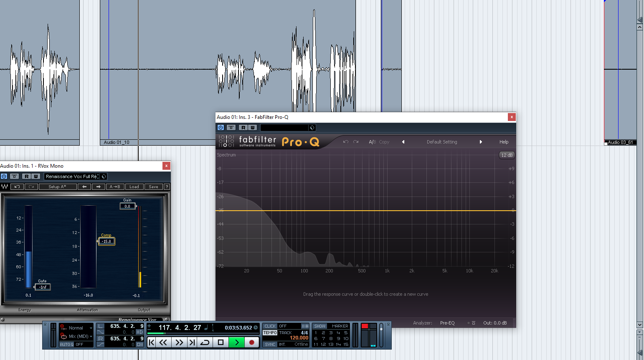Open Help menu in Pro-Q
This screenshot has height=360, width=644.
pos(504,142)
